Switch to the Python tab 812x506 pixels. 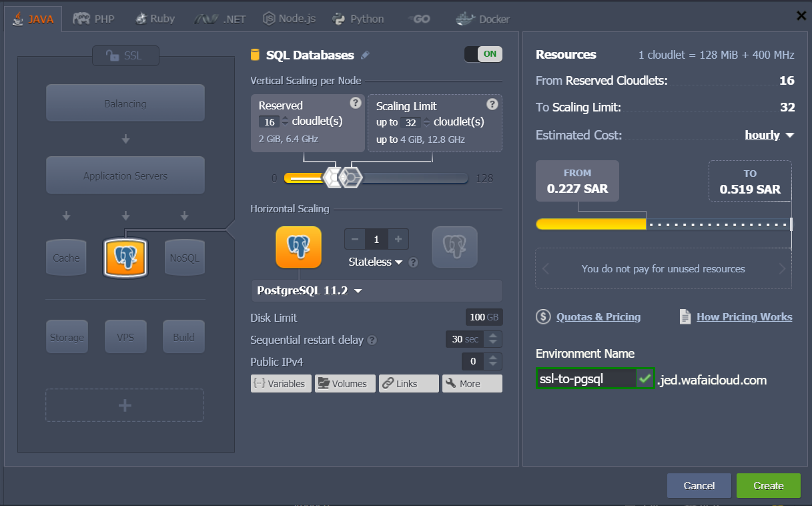pos(358,19)
